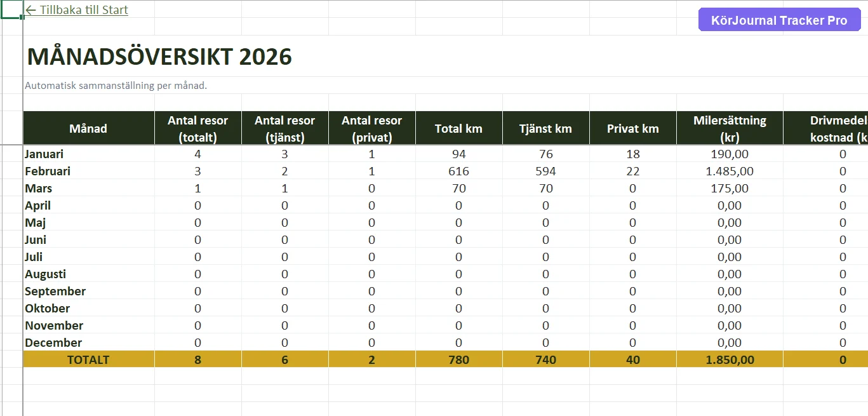868x416 pixels.
Task: Click the 'Automatisk sammanställning per månad.' subtitle
Action: [x=116, y=86]
